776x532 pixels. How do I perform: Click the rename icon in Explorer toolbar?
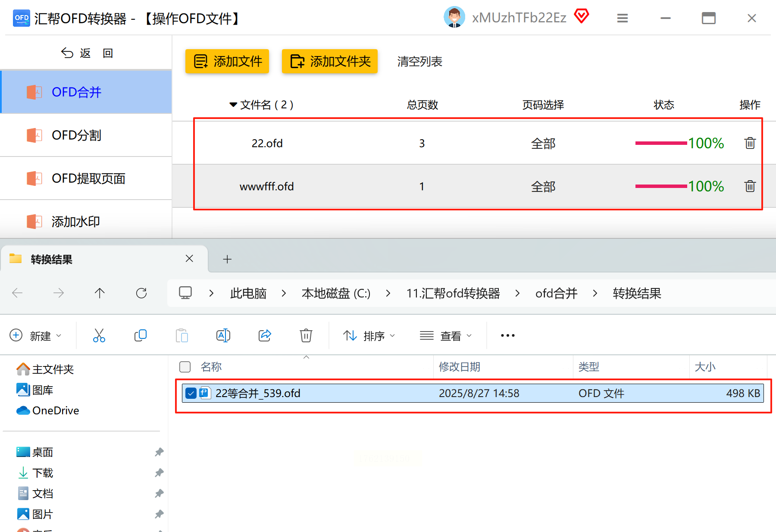223,335
